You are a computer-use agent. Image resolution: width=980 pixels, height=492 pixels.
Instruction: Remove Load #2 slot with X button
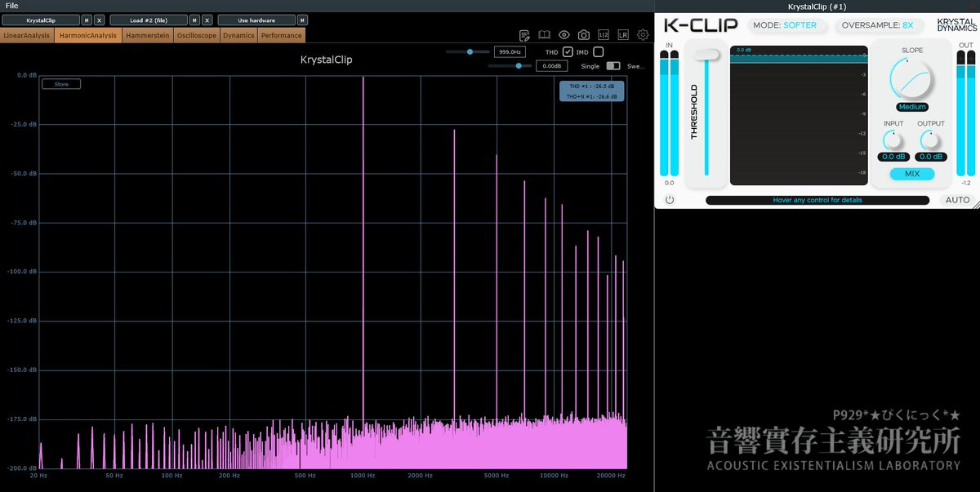click(207, 20)
